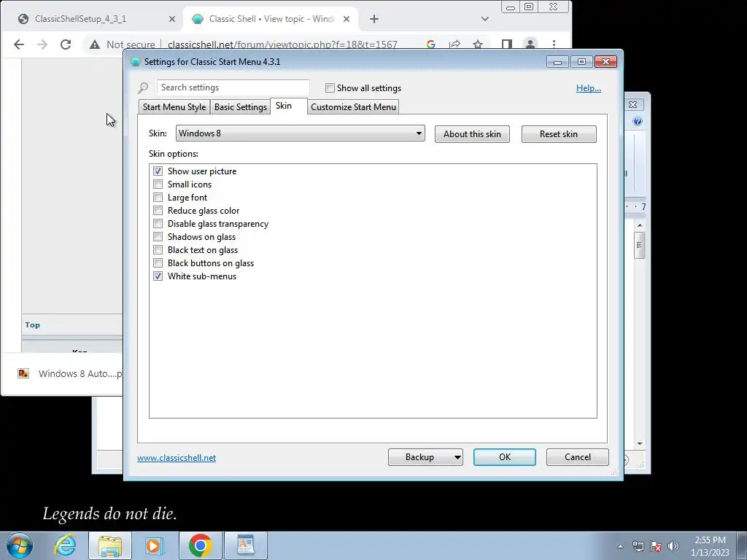Open Not secure site warning icon
The image size is (747, 560).
[x=95, y=44]
